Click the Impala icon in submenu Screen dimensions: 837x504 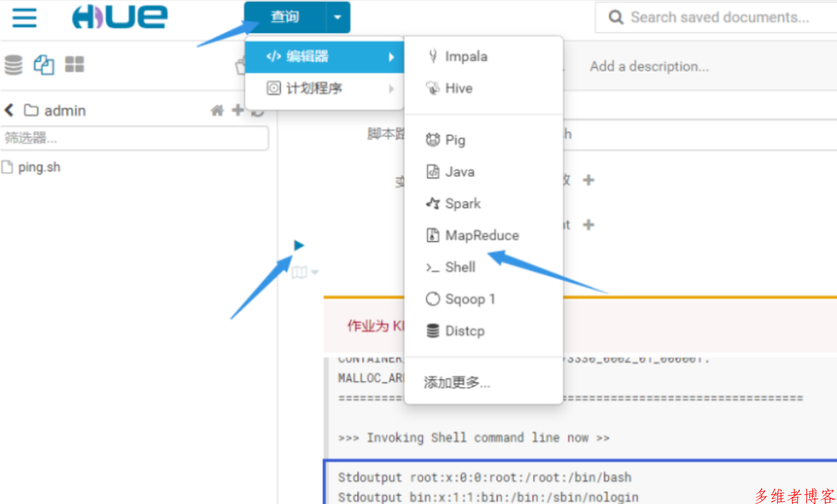[433, 56]
